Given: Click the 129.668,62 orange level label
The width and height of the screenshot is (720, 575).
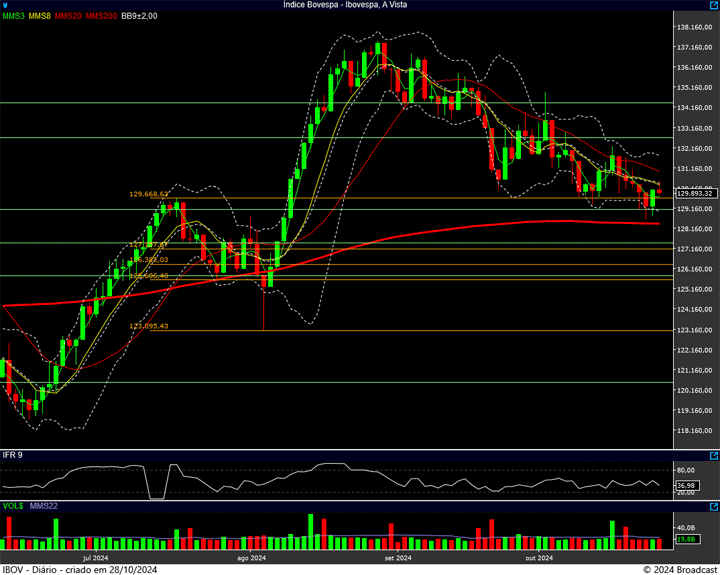Looking at the screenshot, I should point(148,195).
